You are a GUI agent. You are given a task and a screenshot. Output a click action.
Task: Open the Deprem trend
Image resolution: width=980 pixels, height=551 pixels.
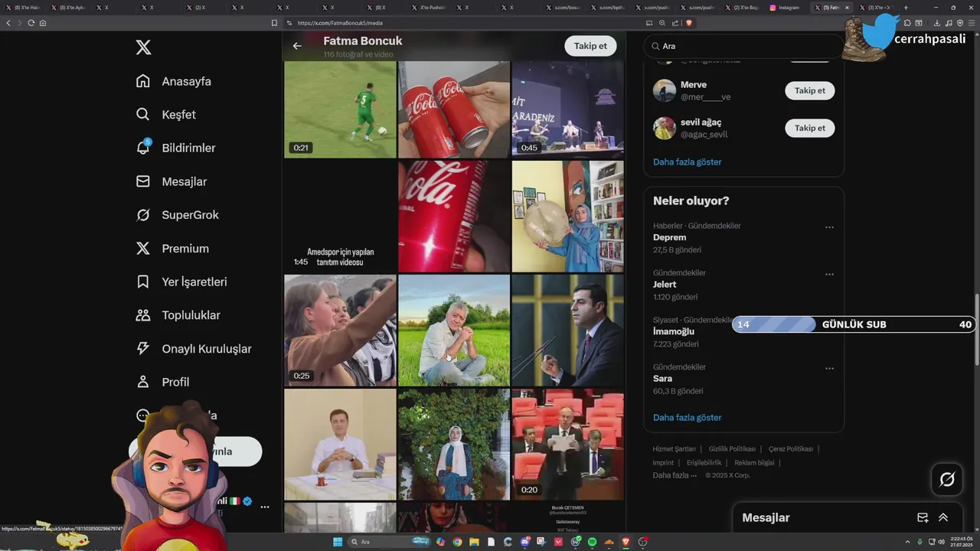[x=743, y=237]
